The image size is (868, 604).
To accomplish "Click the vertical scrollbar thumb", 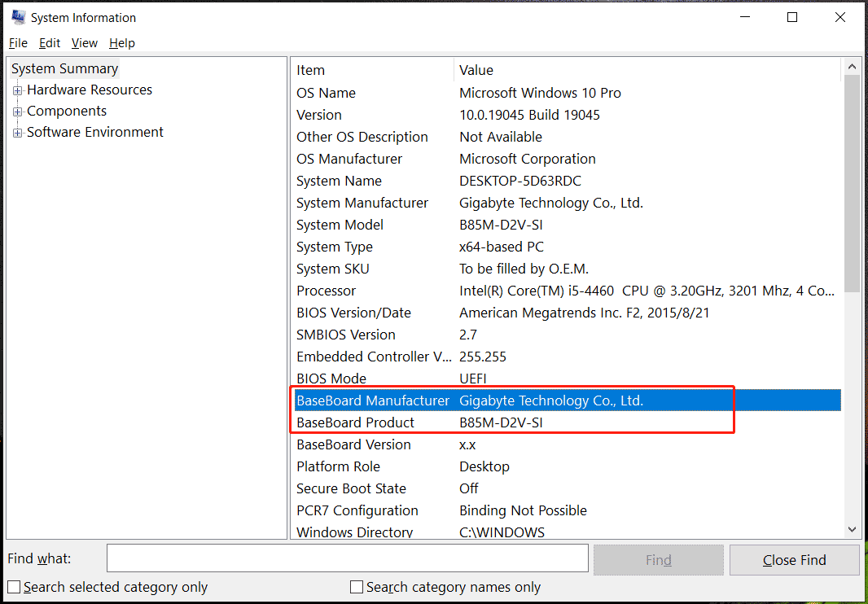I will click(852, 182).
